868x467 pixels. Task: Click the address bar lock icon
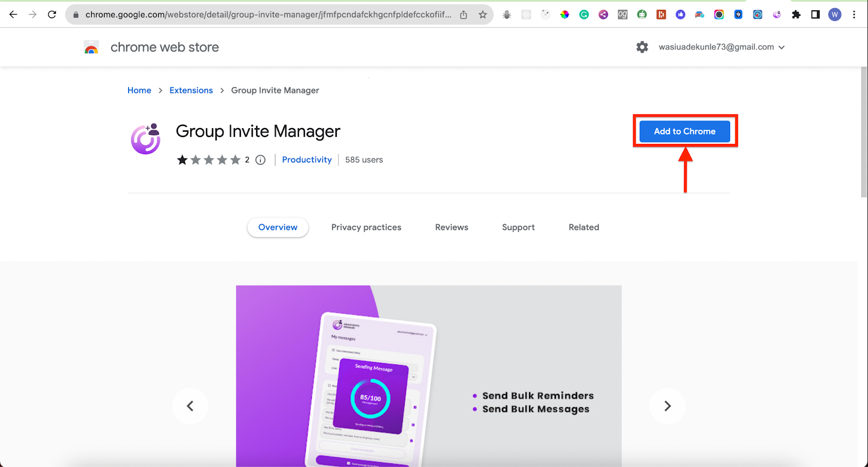(76, 15)
